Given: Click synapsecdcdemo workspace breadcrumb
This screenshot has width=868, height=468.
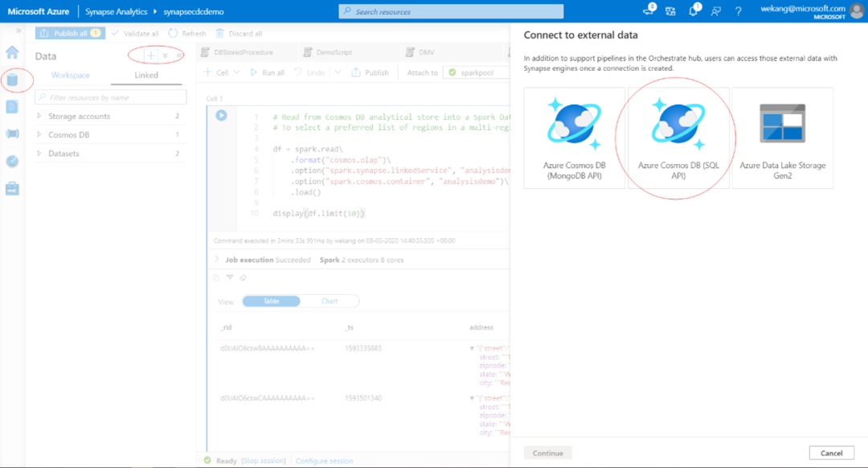Looking at the screenshot, I should tap(193, 11).
